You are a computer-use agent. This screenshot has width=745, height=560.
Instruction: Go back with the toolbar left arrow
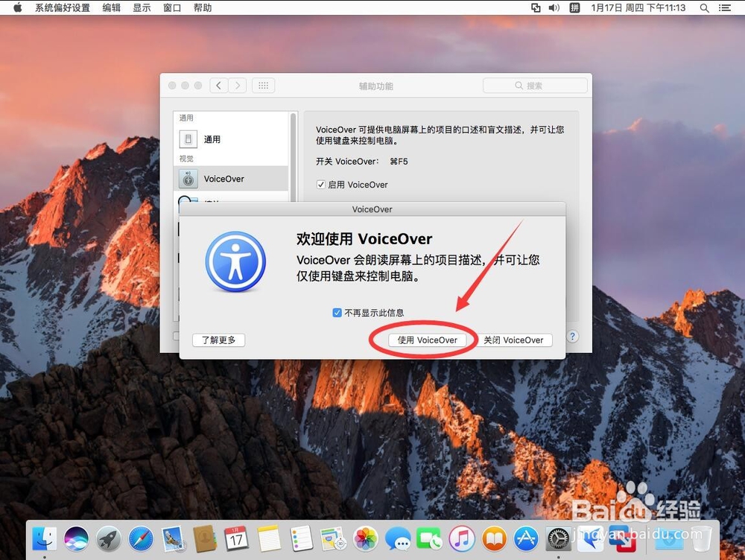218,86
